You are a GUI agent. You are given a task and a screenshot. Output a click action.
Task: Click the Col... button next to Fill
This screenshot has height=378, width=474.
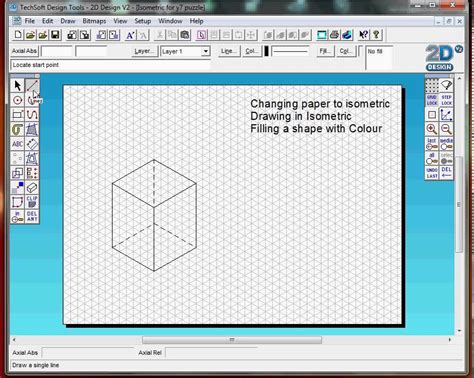[345, 51]
